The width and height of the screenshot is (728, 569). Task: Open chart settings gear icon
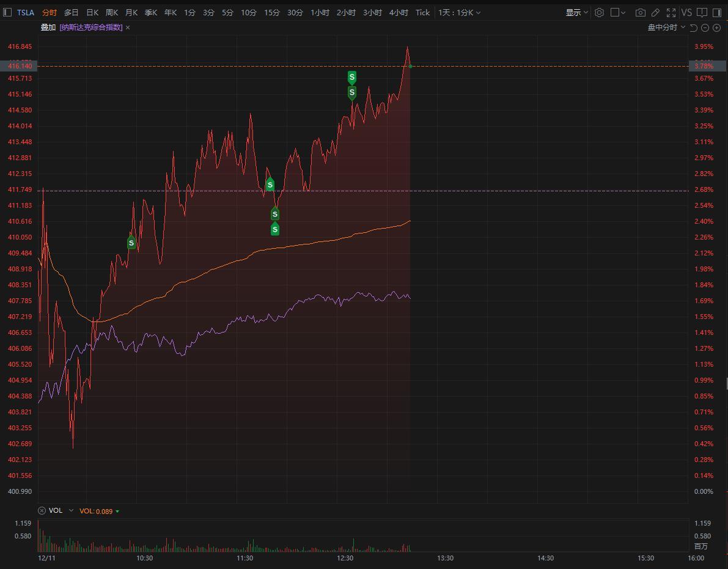600,13
